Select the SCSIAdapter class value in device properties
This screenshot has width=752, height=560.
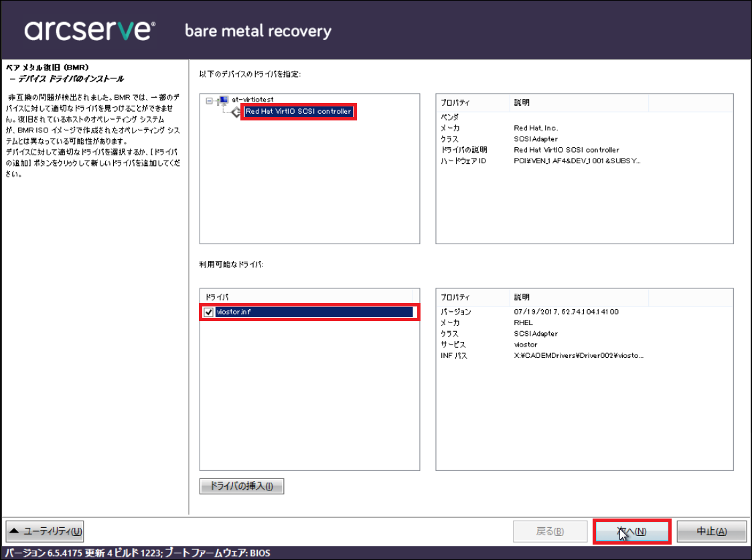point(536,139)
